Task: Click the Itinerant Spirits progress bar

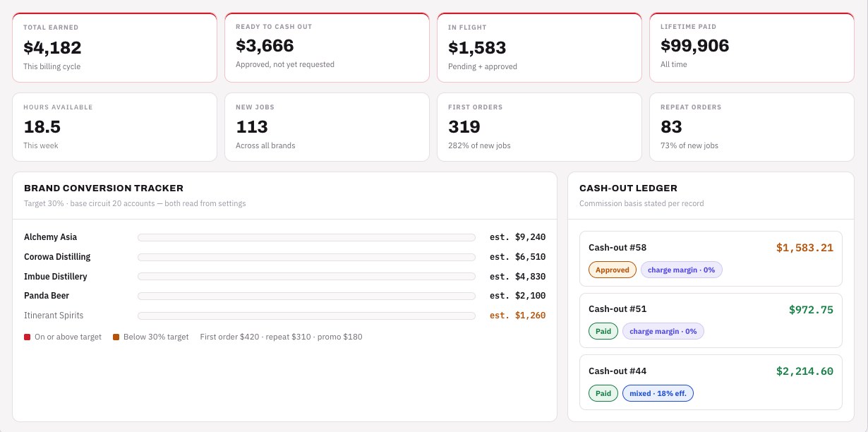Action: [x=306, y=316]
